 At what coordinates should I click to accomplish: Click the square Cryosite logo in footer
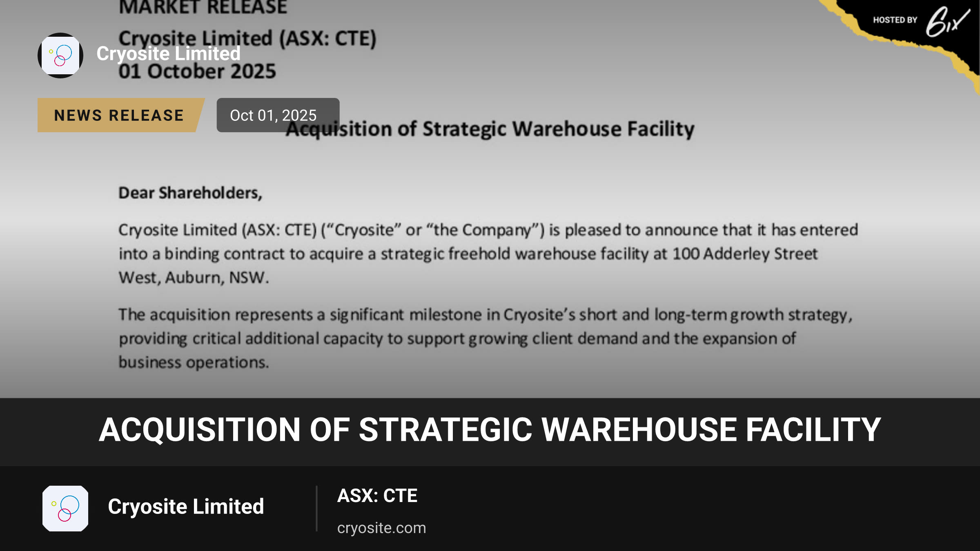pyautogui.click(x=65, y=509)
